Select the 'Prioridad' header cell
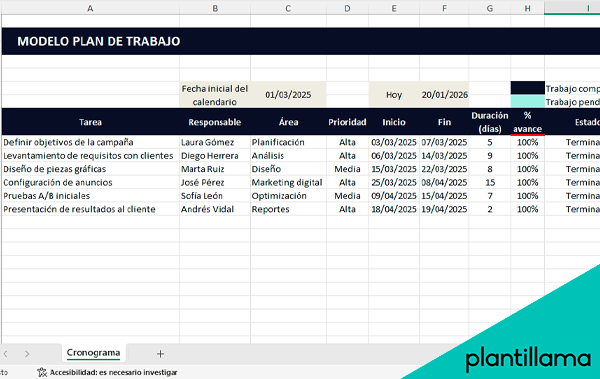This screenshot has width=600, height=379. point(347,122)
